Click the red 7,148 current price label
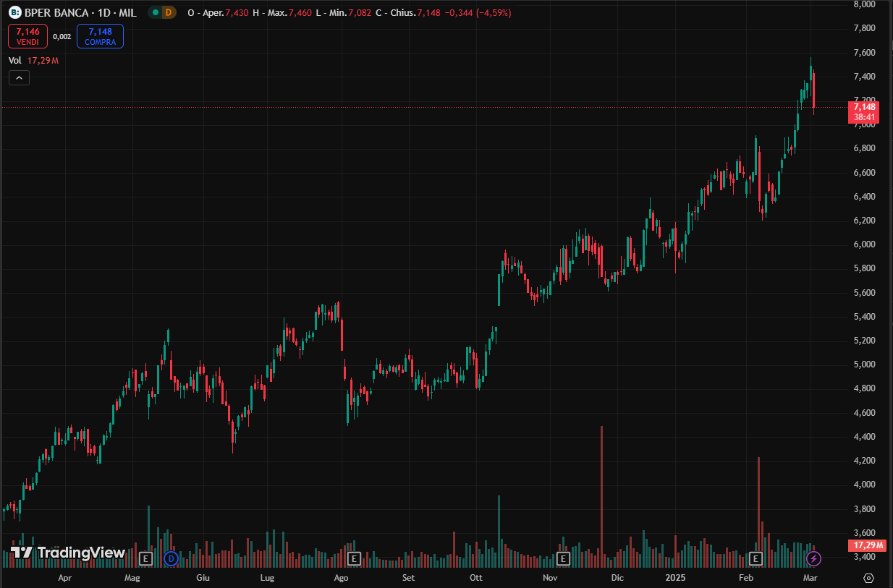Screen dimensions: 893x588 (866, 112)
